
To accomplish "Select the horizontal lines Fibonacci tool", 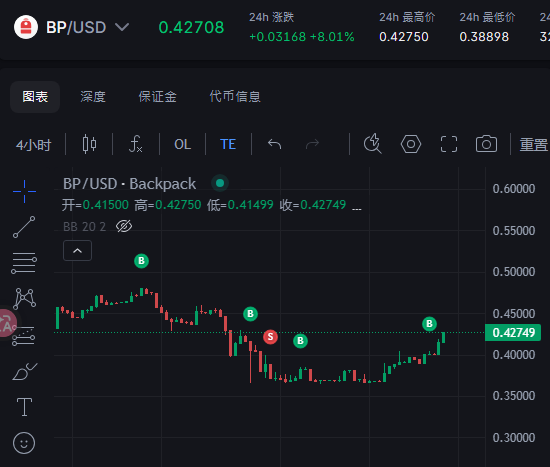I will click(x=24, y=263).
